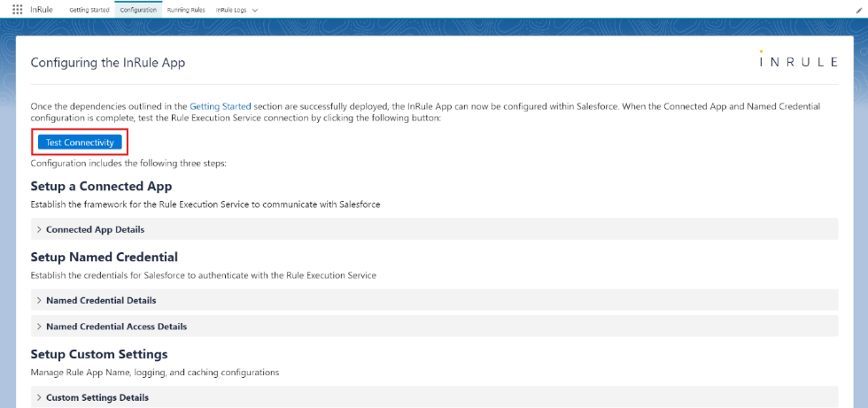The image size is (868, 408).
Task: Click the 'Connected App Details' label
Action: (96, 229)
